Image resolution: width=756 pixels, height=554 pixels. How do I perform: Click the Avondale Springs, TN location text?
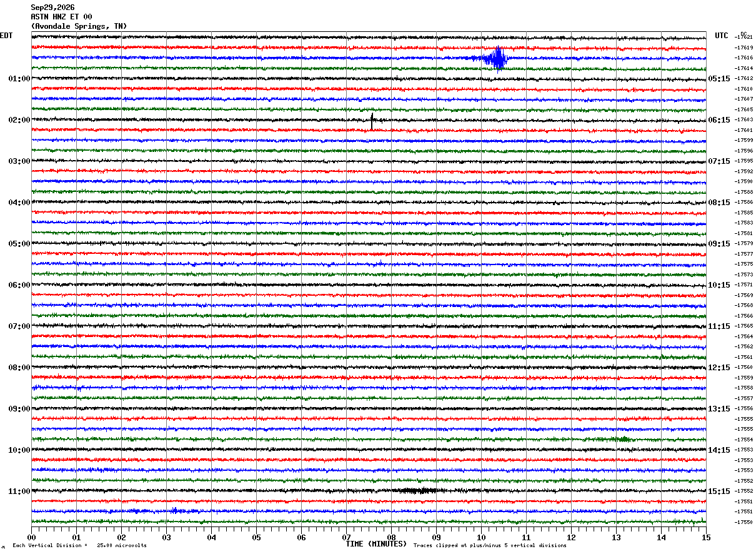pos(79,26)
